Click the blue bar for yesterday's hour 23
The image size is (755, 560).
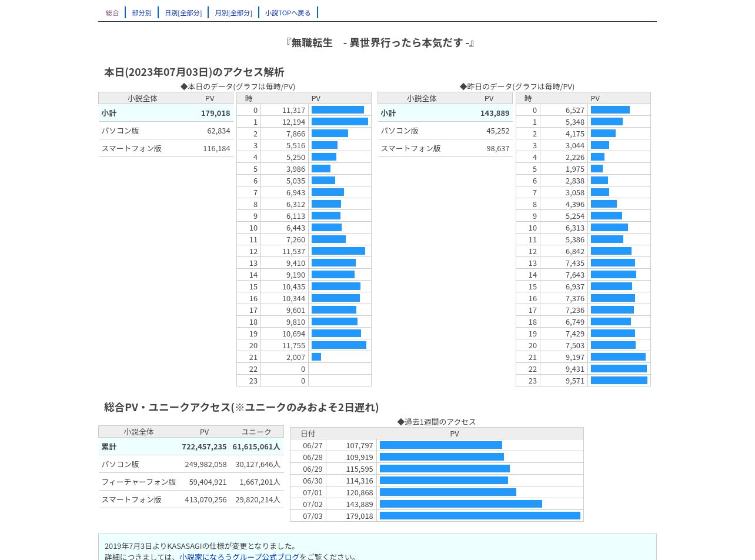coord(619,381)
